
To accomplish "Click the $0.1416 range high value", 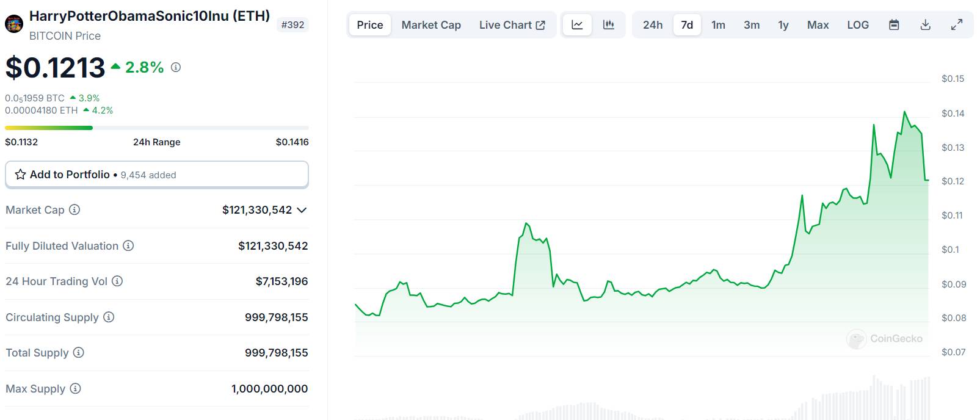I will [x=292, y=142].
